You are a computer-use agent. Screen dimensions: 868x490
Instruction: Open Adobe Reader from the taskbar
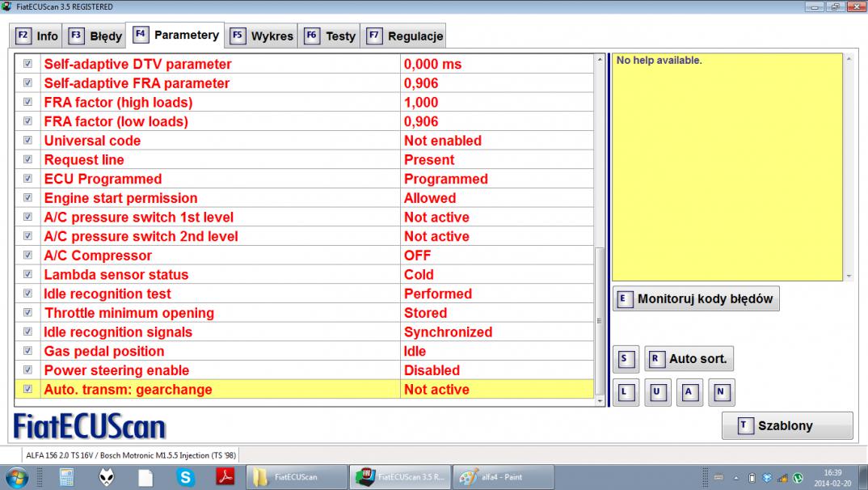pyautogui.click(x=225, y=477)
